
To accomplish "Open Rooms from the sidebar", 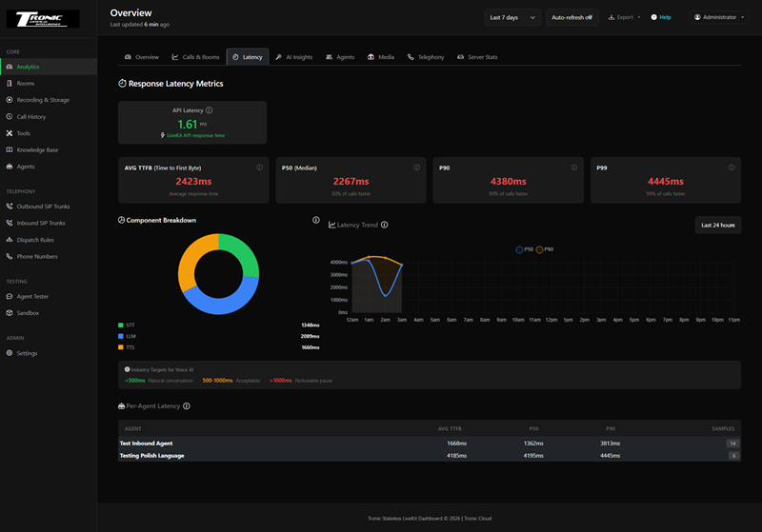I will pyautogui.click(x=49, y=83).
